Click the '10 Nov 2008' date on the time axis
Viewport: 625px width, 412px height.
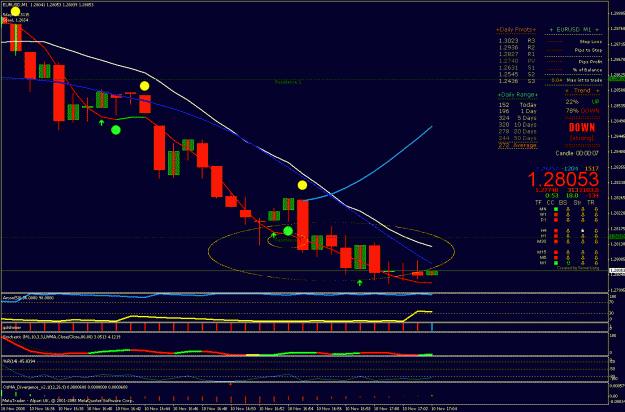12,408
